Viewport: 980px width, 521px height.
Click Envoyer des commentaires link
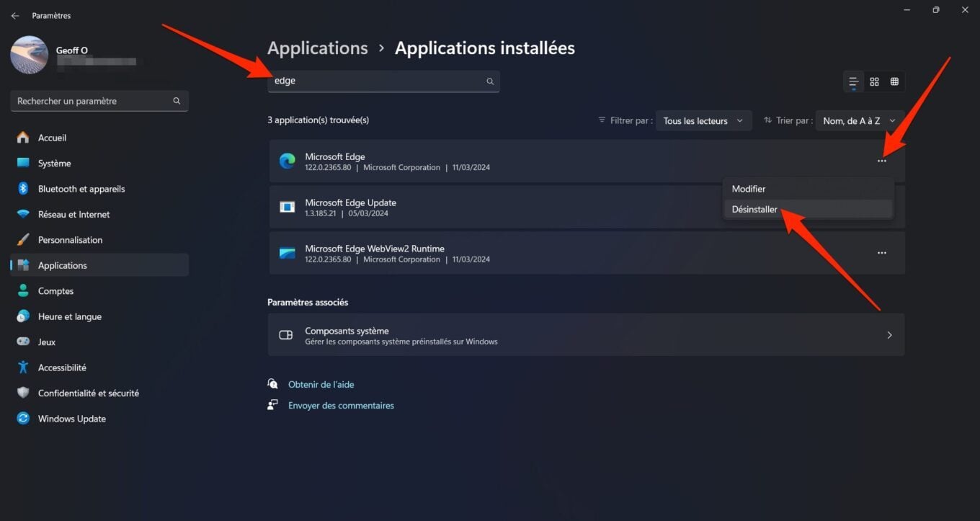coord(341,406)
